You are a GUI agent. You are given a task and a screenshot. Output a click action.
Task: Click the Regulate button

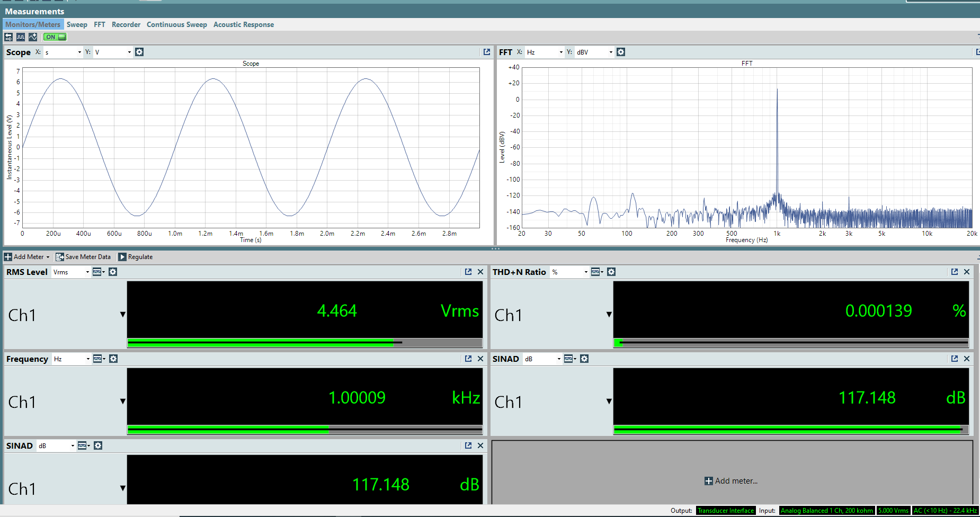(x=136, y=257)
